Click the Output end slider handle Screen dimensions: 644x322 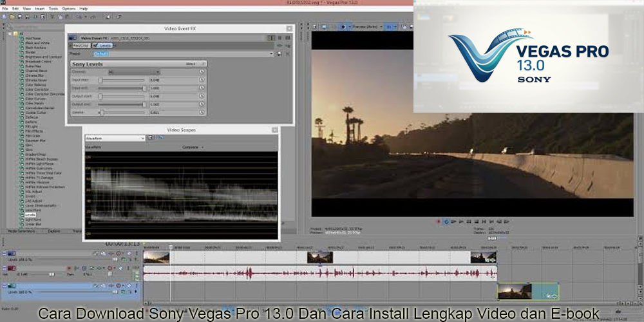coord(144,104)
